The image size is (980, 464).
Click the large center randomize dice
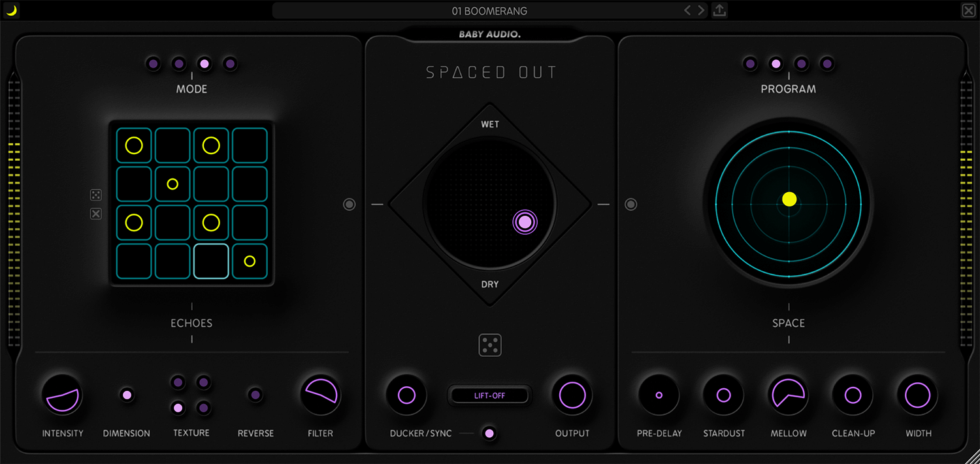point(490,345)
